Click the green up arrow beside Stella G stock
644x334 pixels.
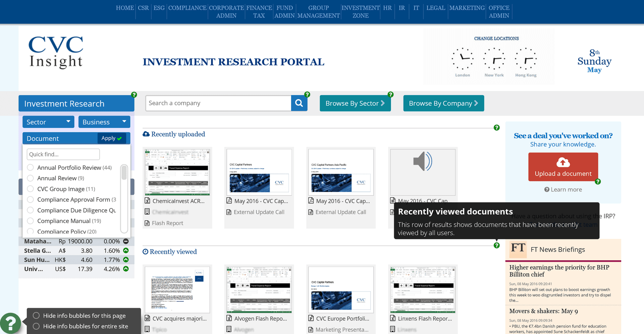tap(125, 250)
